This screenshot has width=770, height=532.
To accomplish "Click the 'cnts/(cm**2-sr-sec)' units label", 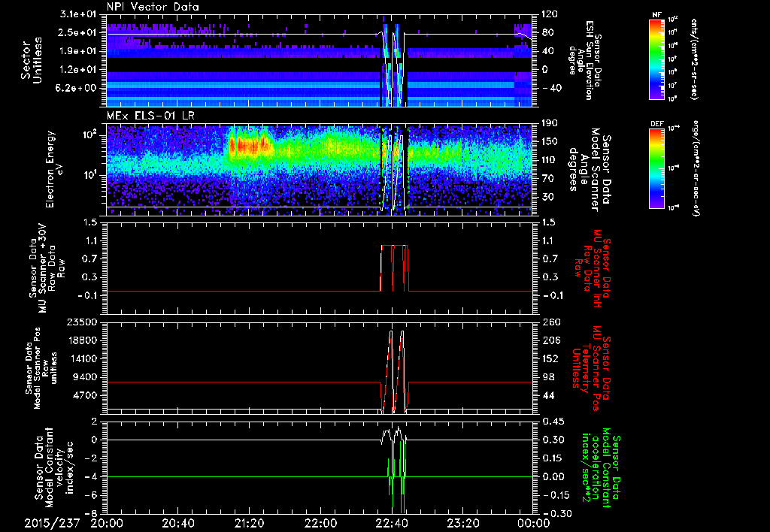I will (694, 59).
